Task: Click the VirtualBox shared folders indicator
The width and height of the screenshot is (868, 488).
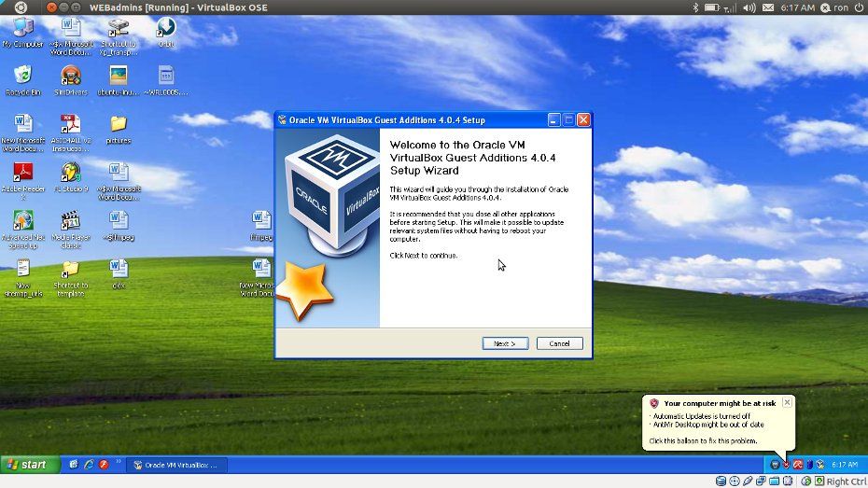Action: 775,481
